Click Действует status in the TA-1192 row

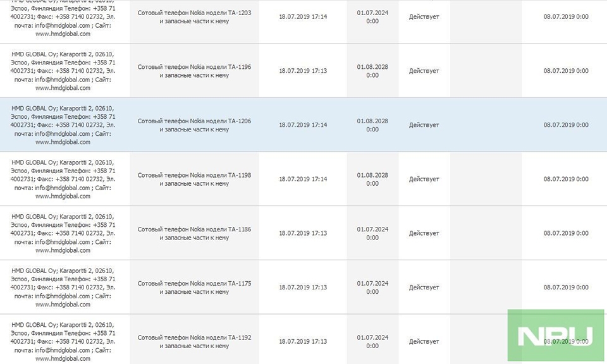pos(424,341)
